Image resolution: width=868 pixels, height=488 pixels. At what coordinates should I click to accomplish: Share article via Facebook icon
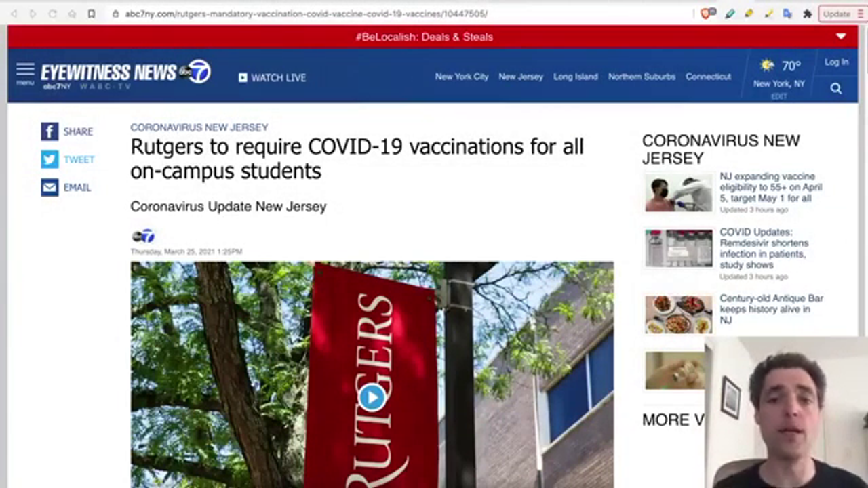(x=50, y=131)
